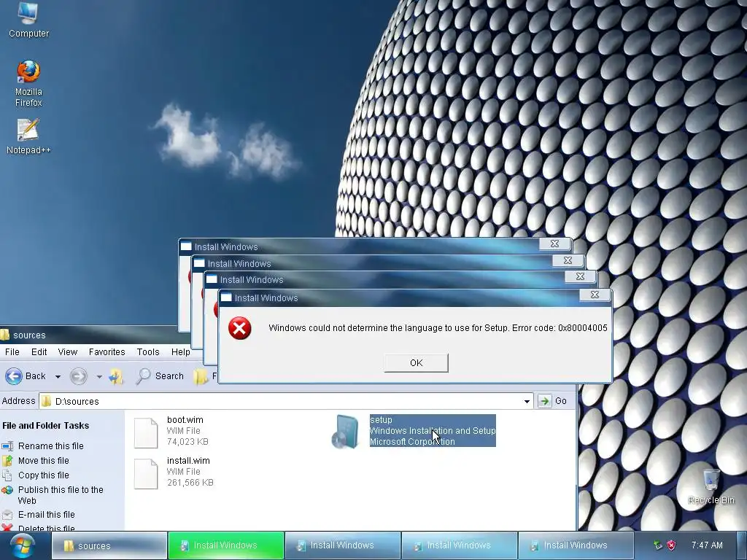The width and height of the screenshot is (747, 560).
Task: Click the Back arrow in sources window
Action: pos(14,376)
